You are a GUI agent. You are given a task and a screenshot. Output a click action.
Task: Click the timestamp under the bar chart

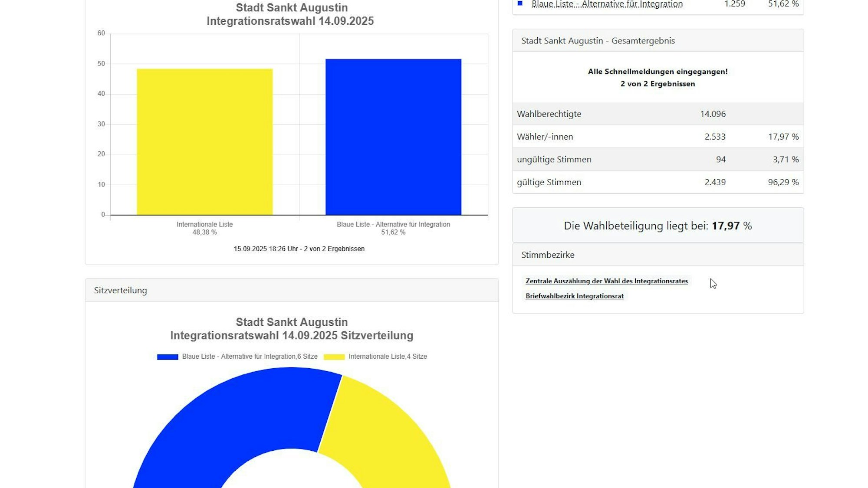(299, 249)
